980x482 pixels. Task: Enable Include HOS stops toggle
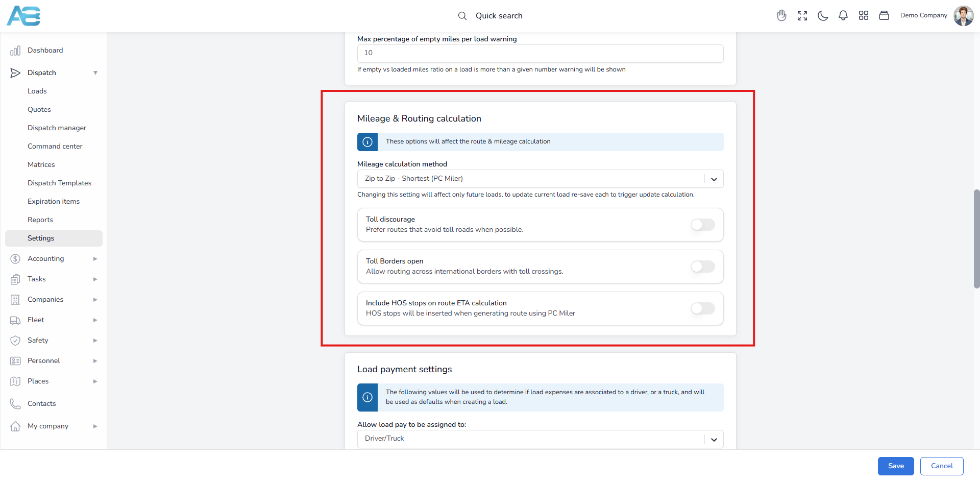702,308
